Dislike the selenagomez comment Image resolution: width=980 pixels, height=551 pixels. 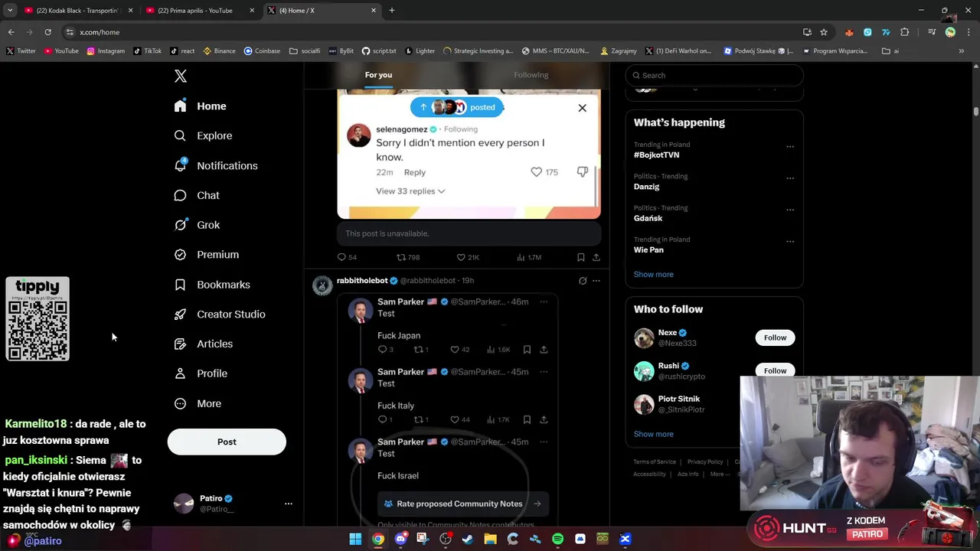pyautogui.click(x=583, y=172)
